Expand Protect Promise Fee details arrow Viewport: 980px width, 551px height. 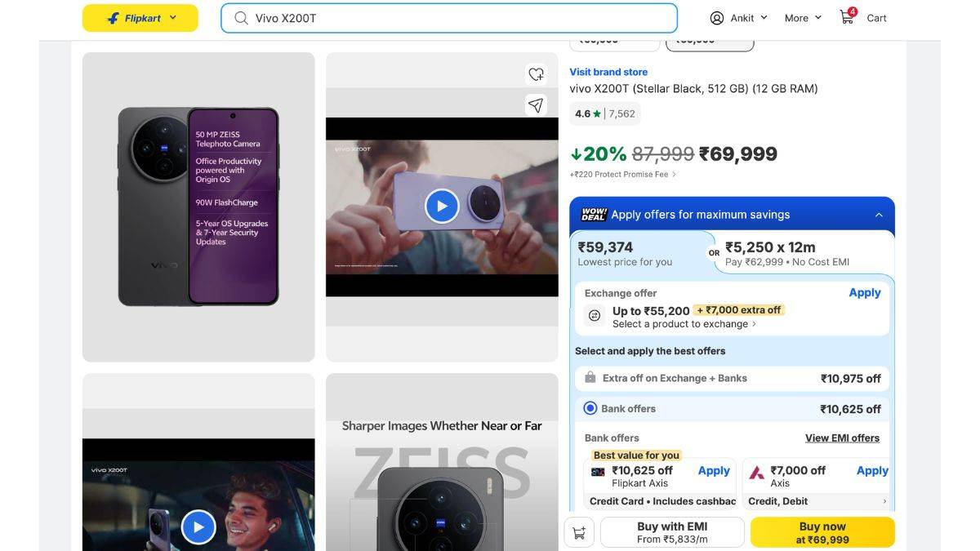tap(674, 175)
